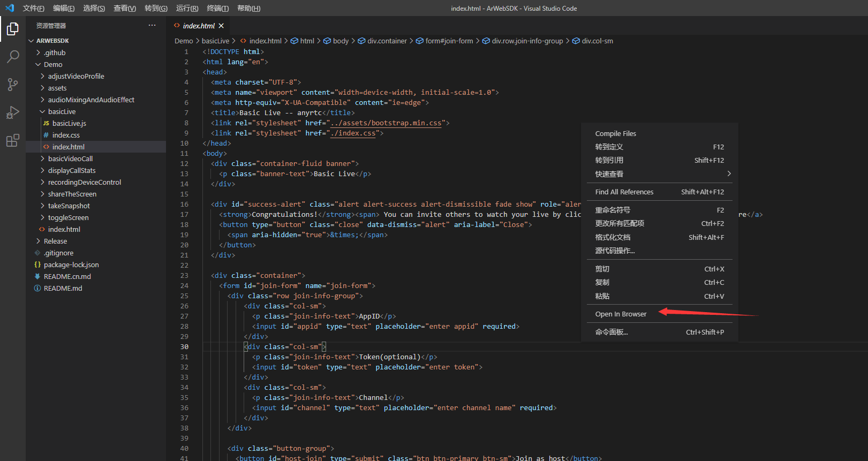Click the symbol icon before div.container breadcrumb

point(361,41)
